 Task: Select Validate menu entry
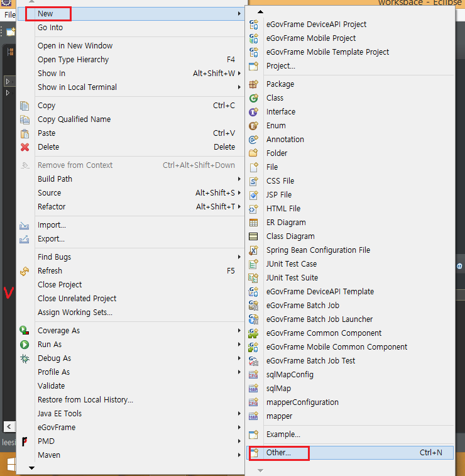coord(131,386)
